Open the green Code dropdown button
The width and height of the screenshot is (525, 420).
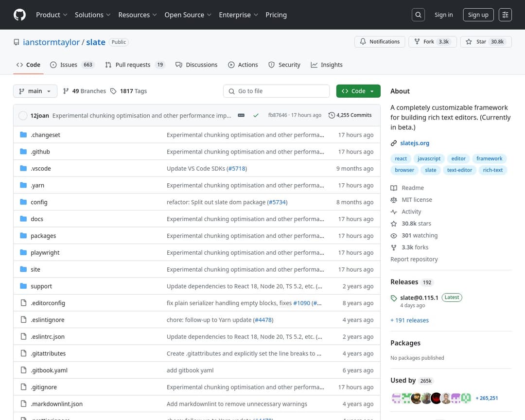pos(358,91)
